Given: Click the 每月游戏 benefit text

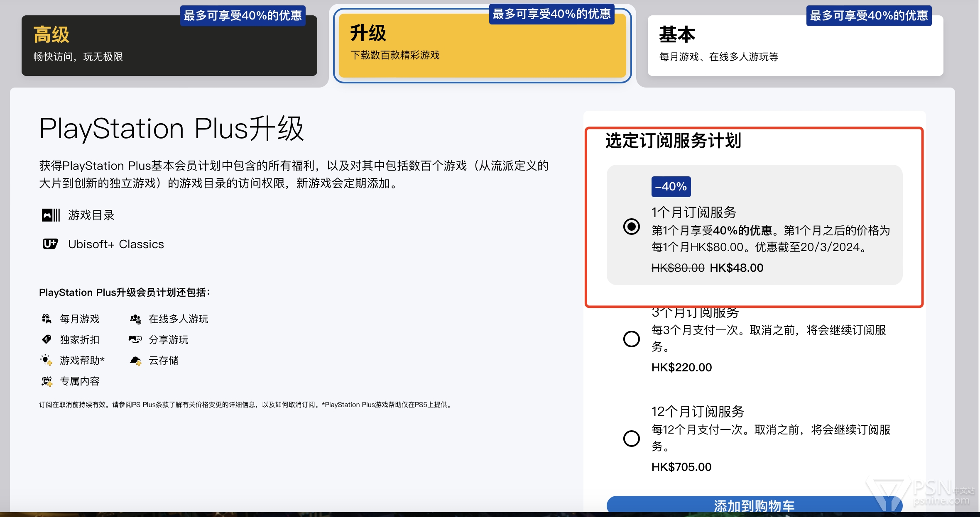Looking at the screenshot, I should pyautogui.click(x=80, y=319).
